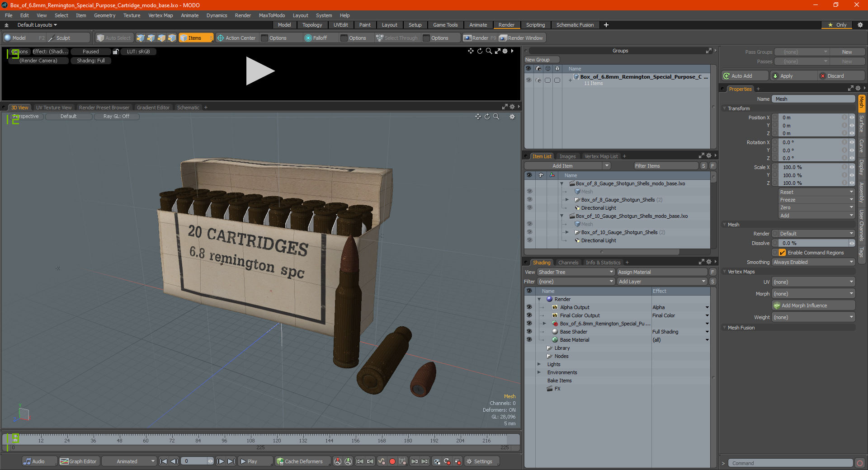
Task: Select the Edges selection mode icon
Action: 151,38
